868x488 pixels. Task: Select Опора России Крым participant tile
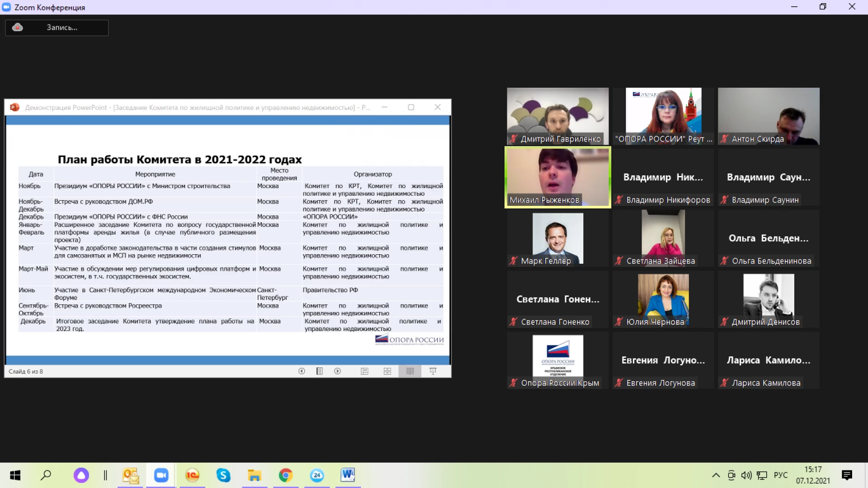click(x=558, y=360)
